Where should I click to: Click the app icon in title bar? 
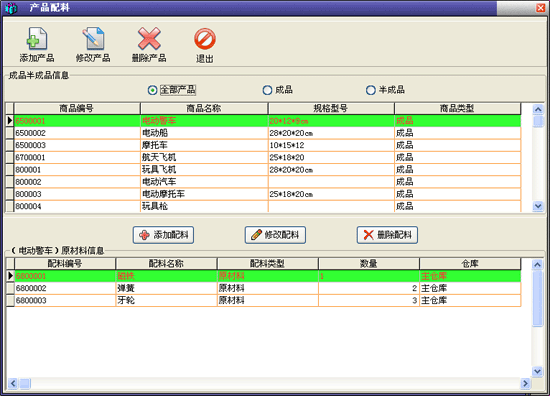pyautogui.click(x=11, y=8)
